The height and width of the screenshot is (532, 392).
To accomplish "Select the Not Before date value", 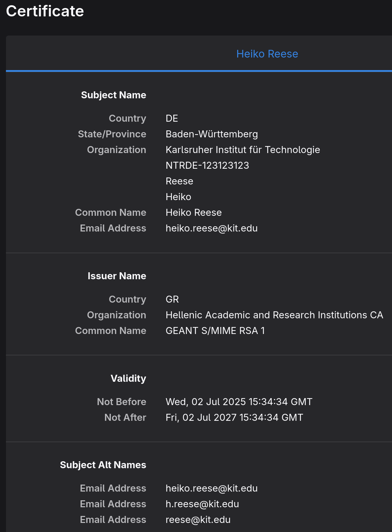I will 239,402.
